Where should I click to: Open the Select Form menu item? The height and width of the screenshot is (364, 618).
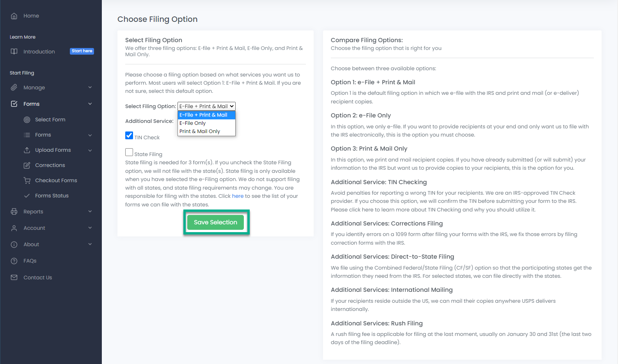pyautogui.click(x=50, y=120)
